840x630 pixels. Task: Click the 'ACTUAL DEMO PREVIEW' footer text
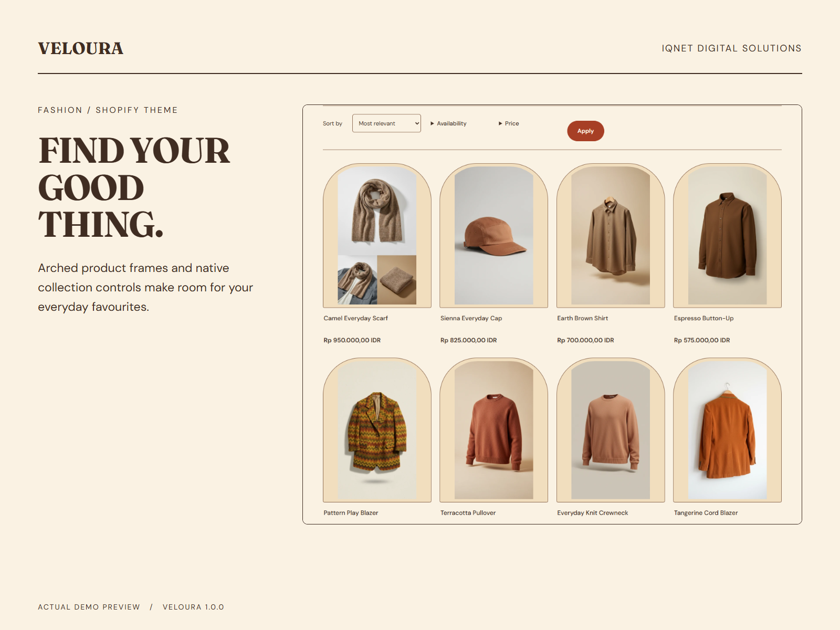tap(89, 607)
